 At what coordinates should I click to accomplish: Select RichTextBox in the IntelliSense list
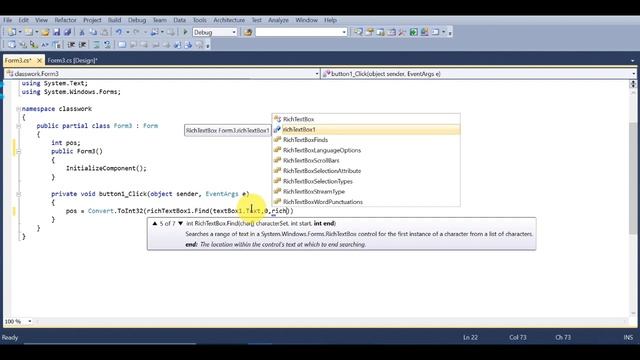point(366,119)
